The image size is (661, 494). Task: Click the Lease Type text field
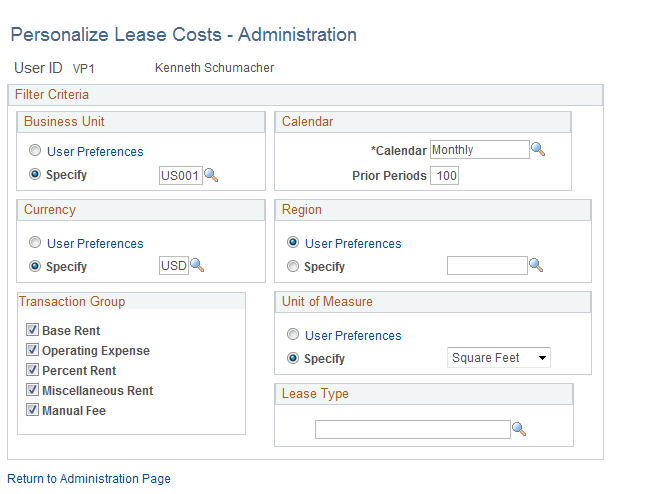click(x=412, y=429)
